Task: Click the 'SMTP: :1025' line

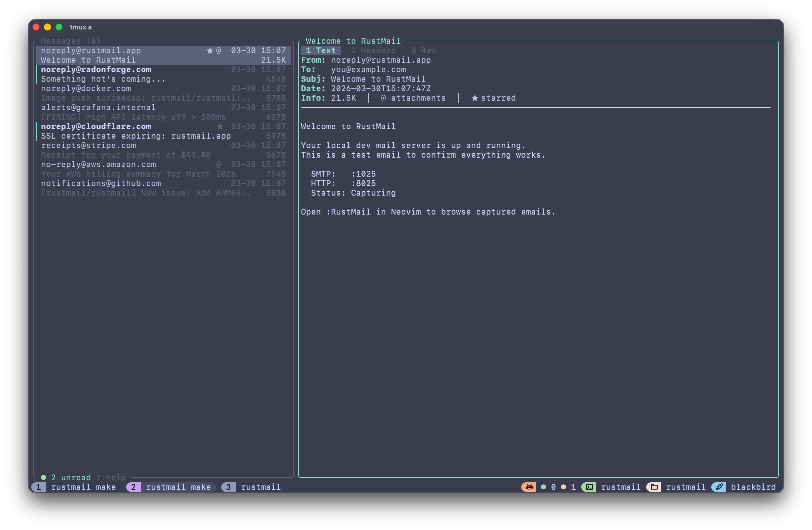Action: (x=343, y=174)
